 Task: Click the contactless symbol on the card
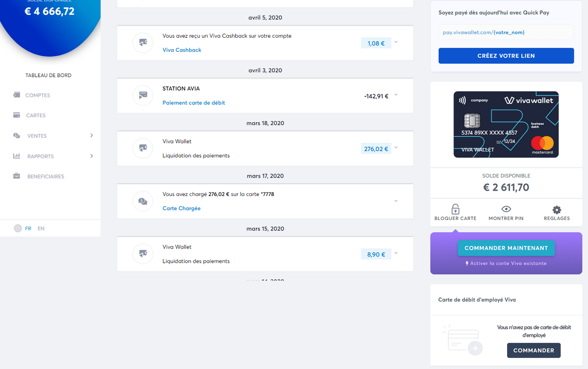462,100
